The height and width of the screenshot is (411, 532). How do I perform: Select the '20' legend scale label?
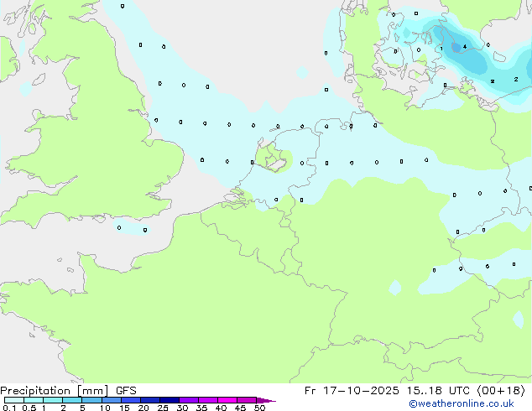[x=143, y=408]
